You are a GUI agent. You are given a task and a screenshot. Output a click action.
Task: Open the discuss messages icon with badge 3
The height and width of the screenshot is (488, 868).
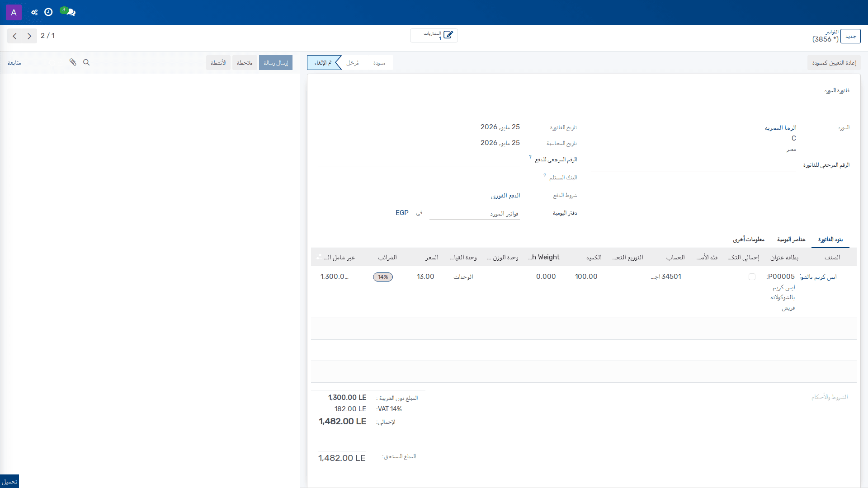click(68, 12)
